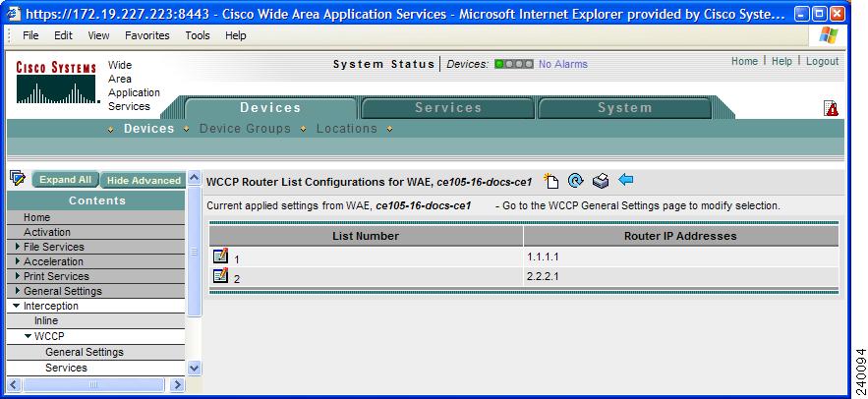Open the Favorites menu
The width and height of the screenshot is (868, 399).
click(x=147, y=35)
